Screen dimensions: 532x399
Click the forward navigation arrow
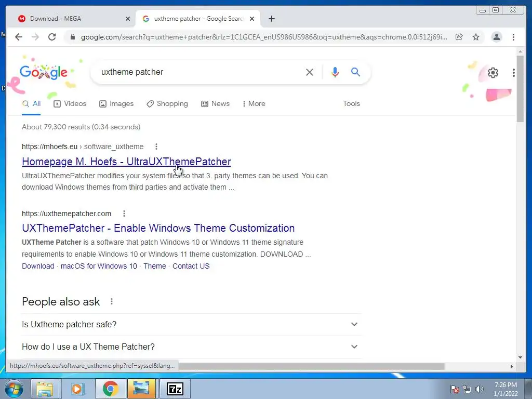click(x=35, y=37)
